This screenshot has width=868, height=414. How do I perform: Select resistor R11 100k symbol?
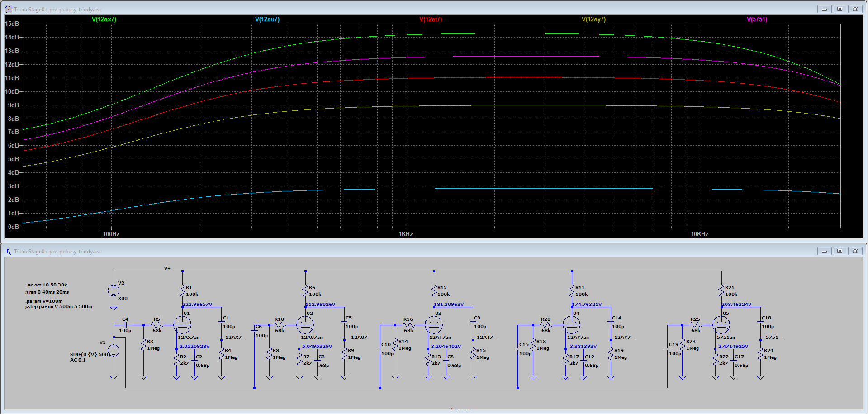(x=572, y=291)
